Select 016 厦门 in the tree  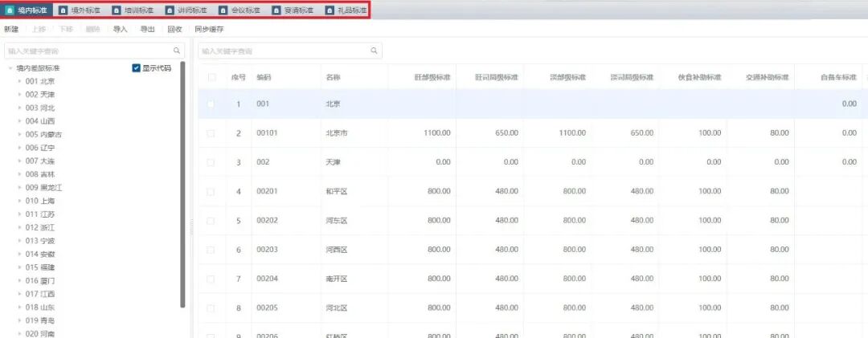pos(40,280)
